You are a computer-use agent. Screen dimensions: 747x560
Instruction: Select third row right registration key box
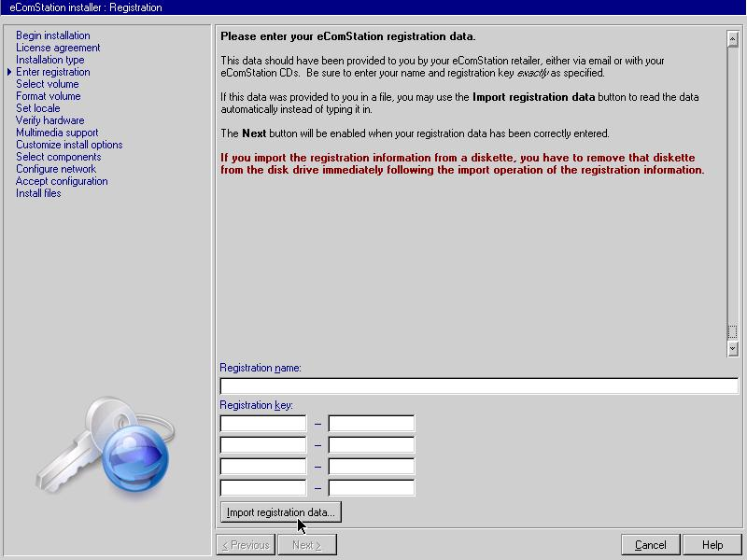tap(372, 466)
